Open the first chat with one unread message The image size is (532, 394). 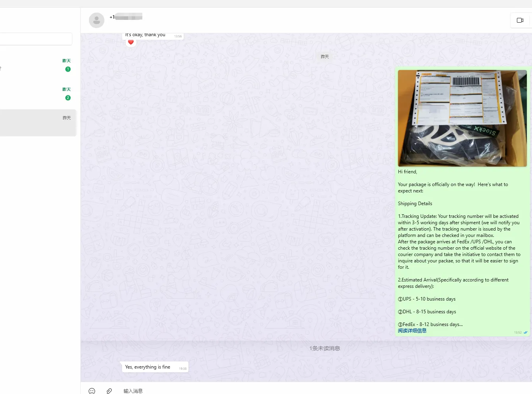click(36, 65)
